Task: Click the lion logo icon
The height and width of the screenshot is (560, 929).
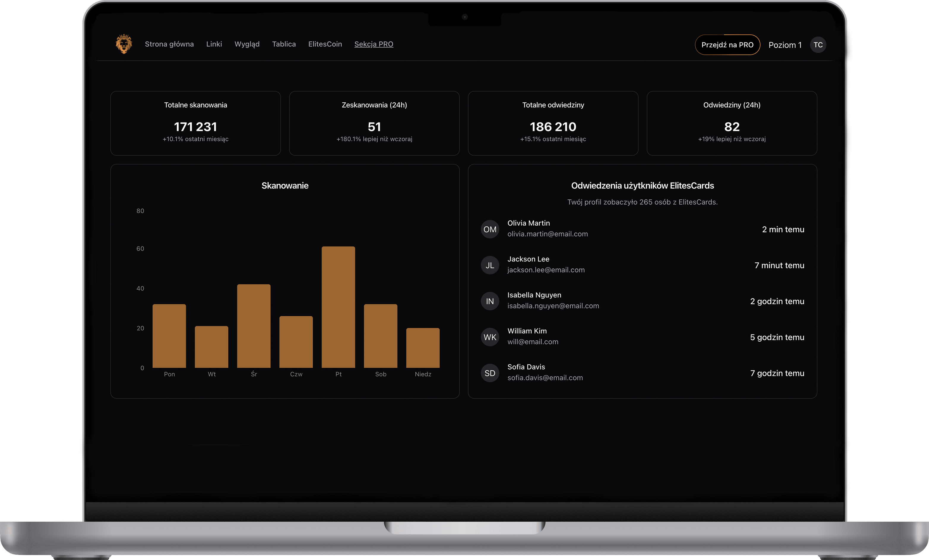Action: [124, 44]
